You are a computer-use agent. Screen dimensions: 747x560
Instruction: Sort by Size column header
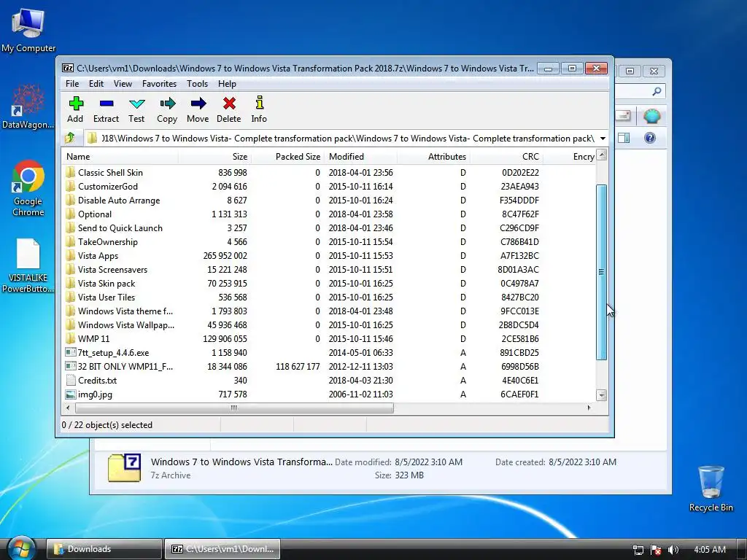point(214,157)
